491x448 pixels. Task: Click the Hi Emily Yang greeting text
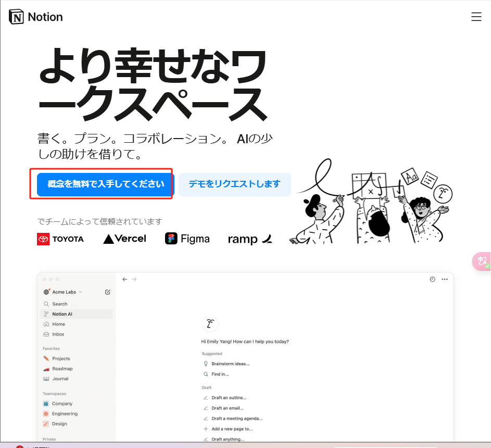(x=245, y=342)
